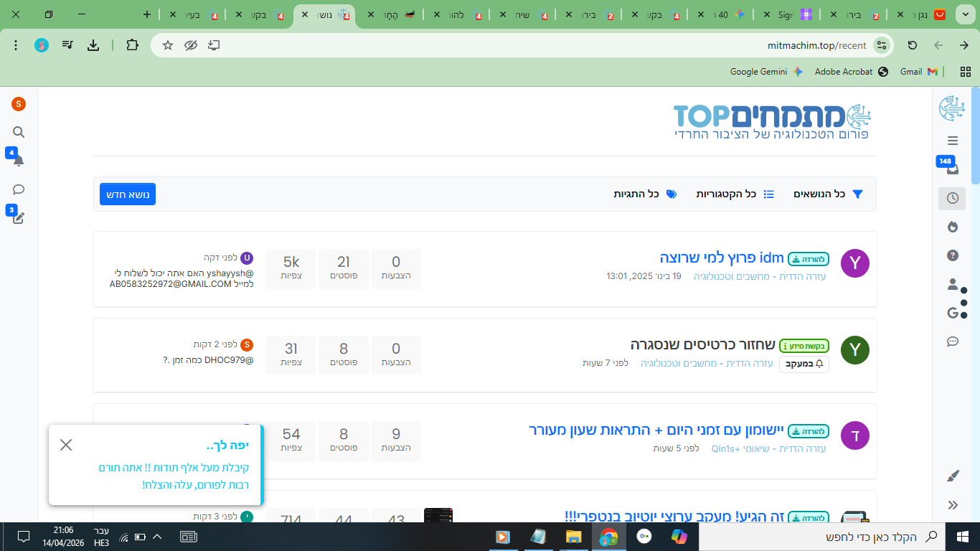The width and height of the screenshot is (980, 551).
Task: Open the topic שחזור כרטיסים שנסגרה
Action: pos(702,345)
